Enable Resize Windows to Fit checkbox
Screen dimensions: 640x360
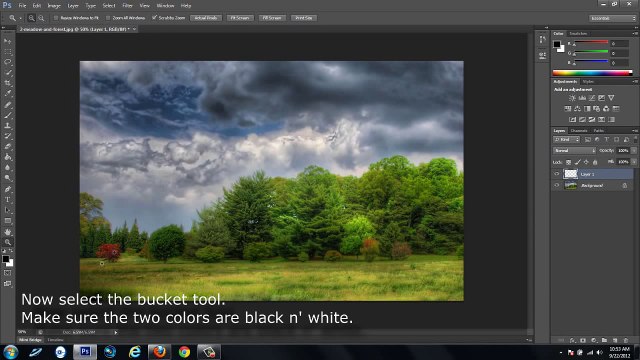pyautogui.click(x=56, y=18)
